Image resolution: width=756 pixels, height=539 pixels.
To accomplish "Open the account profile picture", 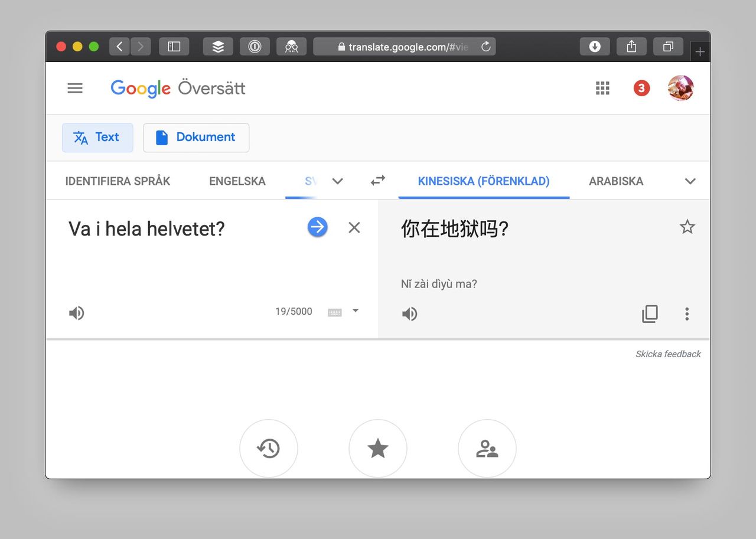I will tap(680, 88).
